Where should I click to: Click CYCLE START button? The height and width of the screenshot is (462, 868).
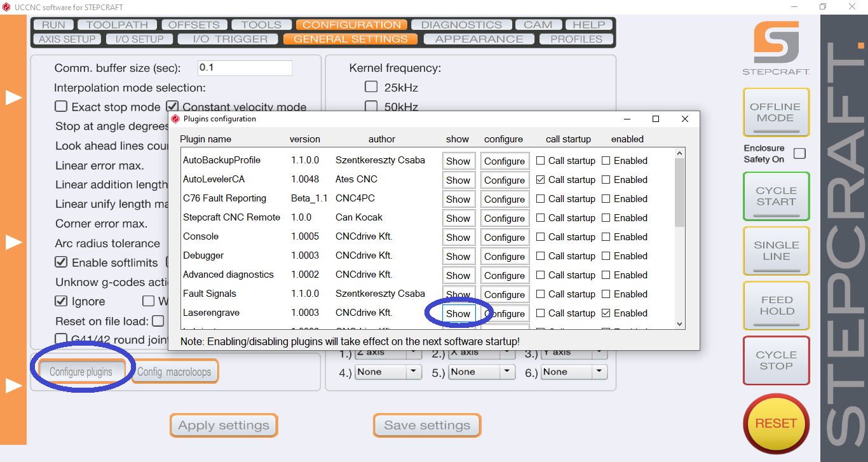pos(776,196)
